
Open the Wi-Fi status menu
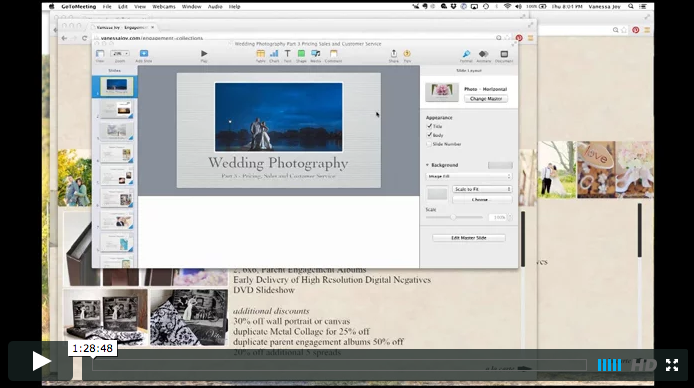click(507, 7)
